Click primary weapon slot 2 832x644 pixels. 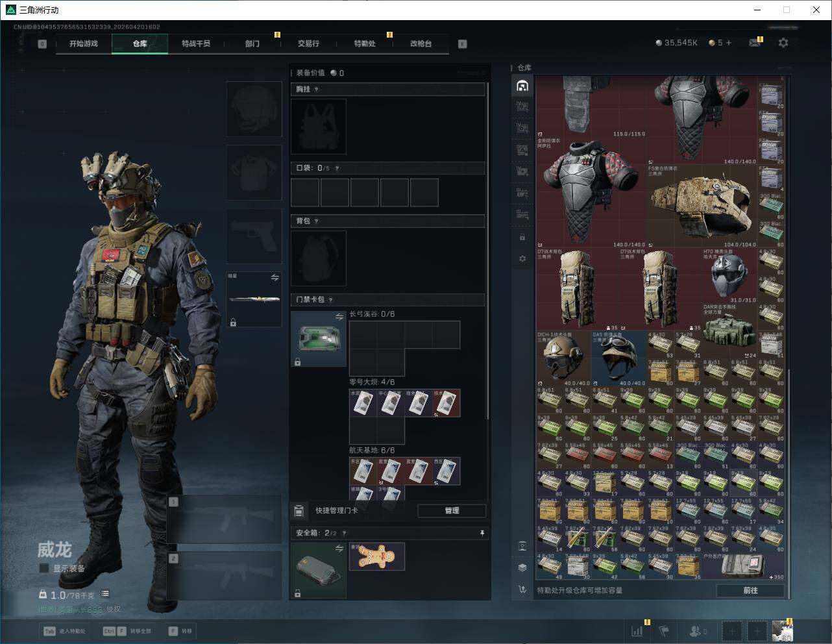point(225,576)
